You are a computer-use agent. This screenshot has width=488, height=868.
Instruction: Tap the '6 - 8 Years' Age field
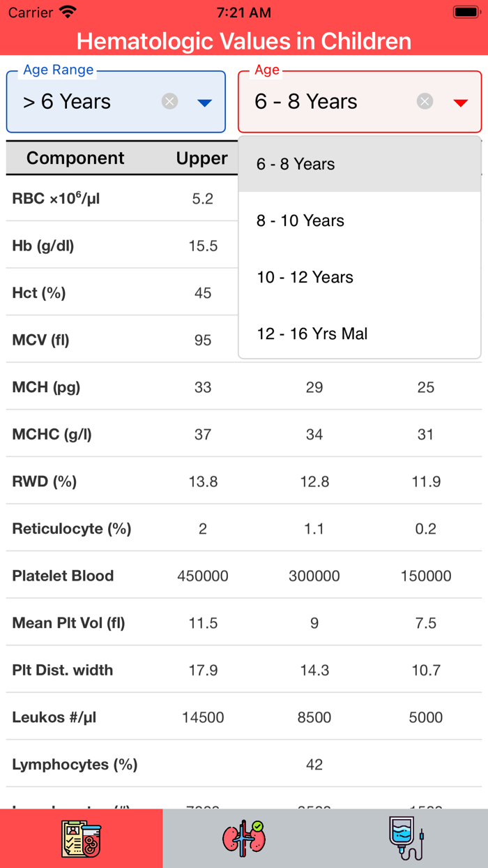point(307,101)
